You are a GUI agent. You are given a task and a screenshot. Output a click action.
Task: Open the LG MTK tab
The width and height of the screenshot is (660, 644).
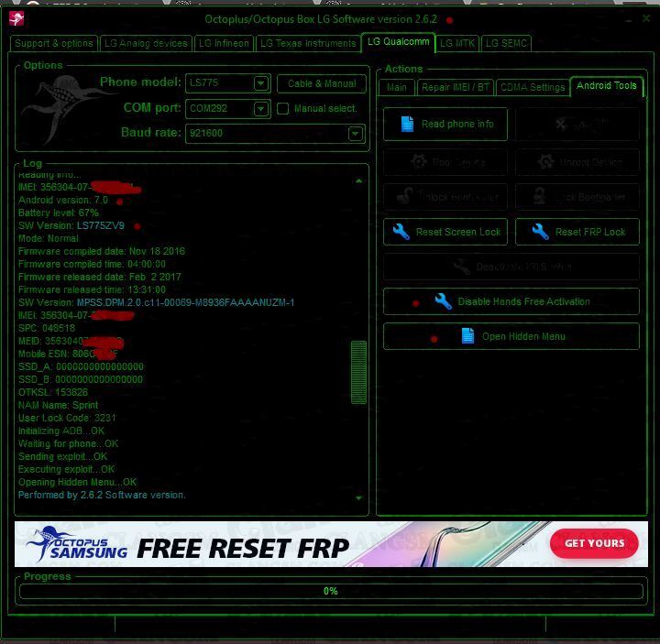[x=457, y=43]
